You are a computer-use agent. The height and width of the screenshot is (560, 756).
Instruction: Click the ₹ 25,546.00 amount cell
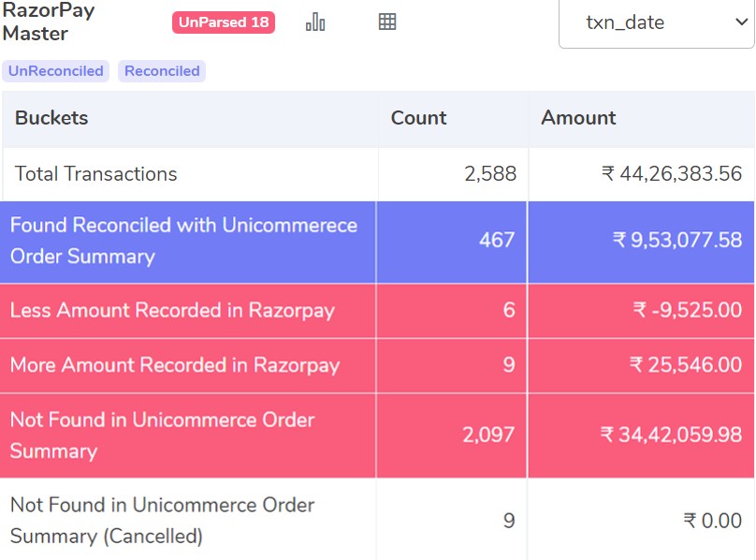pyautogui.click(x=641, y=365)
